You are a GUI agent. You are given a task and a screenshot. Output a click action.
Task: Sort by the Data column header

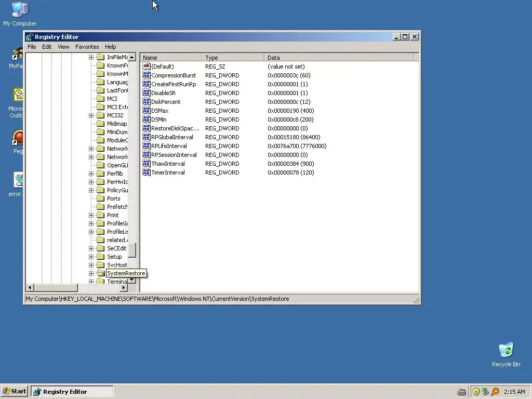(339, 57)
